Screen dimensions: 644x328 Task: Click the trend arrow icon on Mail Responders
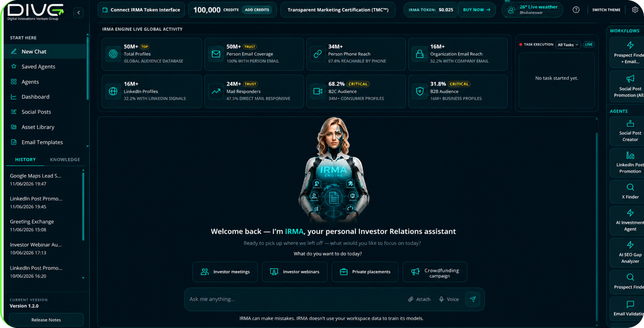point(216,91)
